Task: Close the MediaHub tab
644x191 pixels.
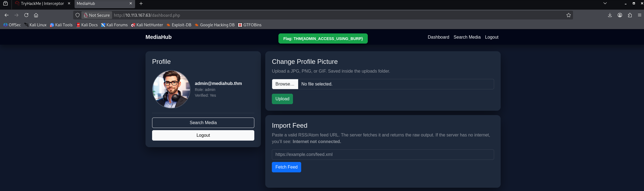Action: (131, 3)
